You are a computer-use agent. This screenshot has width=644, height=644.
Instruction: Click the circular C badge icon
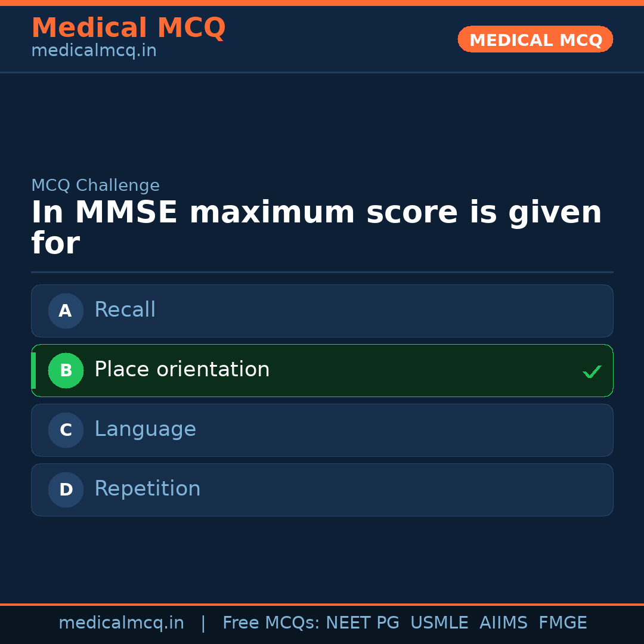(66, 430)
